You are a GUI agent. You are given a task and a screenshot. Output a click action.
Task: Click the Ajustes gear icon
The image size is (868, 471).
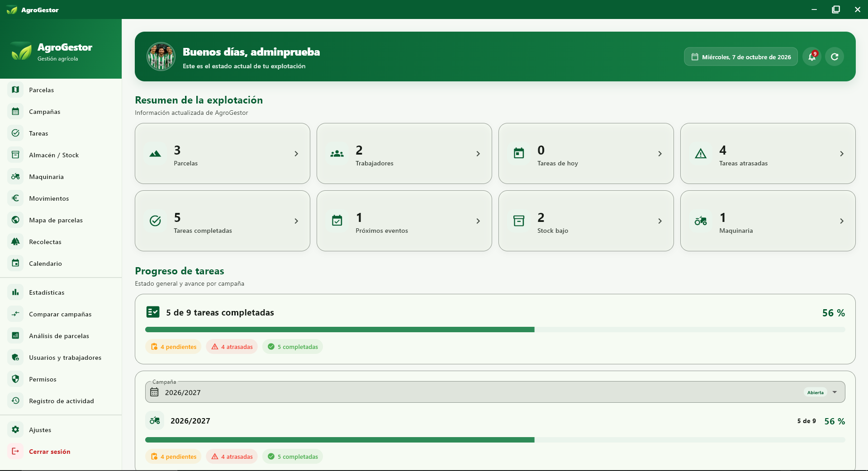click(15, 429)
